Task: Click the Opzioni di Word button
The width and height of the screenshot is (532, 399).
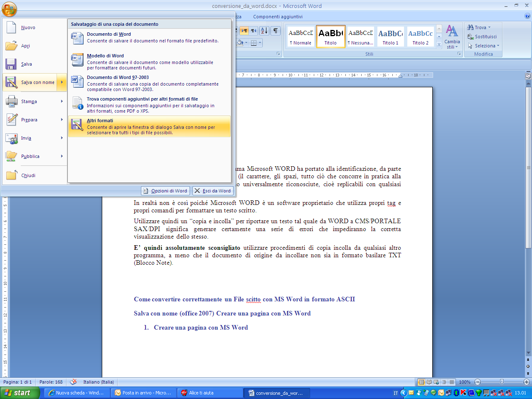Action: pyautogui.click(x=165, y=191)
